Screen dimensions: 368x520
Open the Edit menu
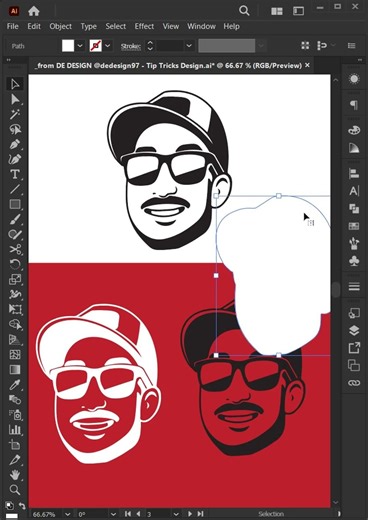pos(34,26)
